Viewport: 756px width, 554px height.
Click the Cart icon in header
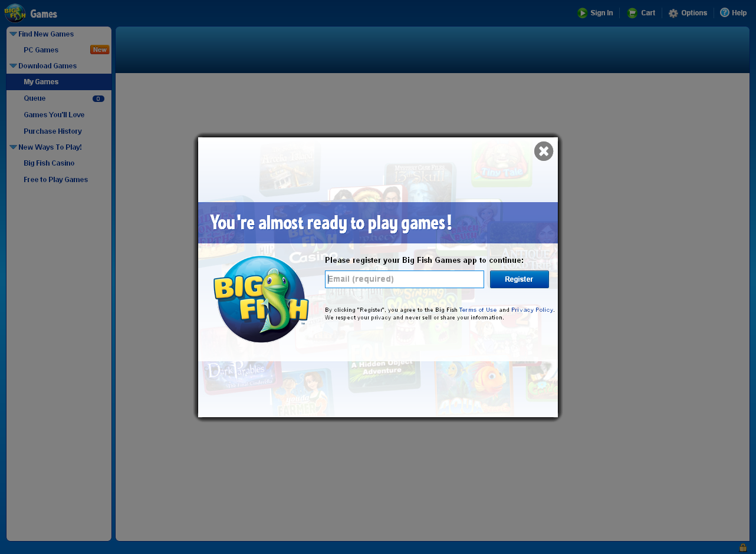[632, 13]
